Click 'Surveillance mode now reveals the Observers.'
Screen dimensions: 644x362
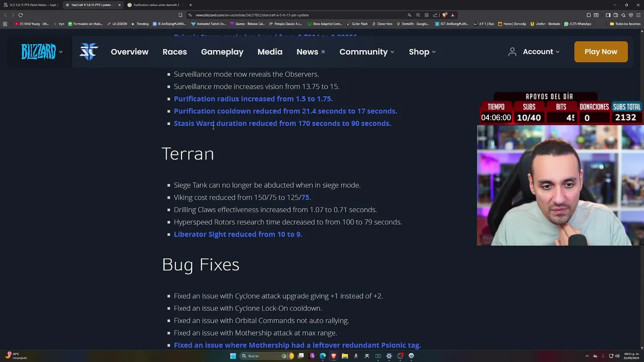(x=246, y=74)
